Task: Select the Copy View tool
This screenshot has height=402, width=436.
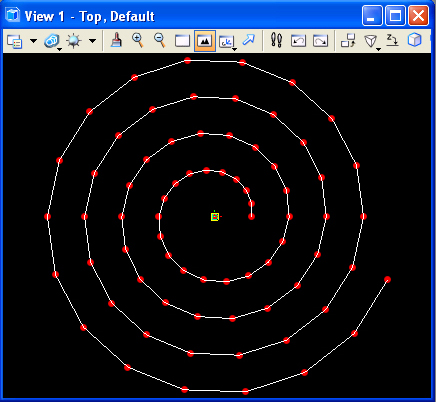Action: [x=348, y=40]
